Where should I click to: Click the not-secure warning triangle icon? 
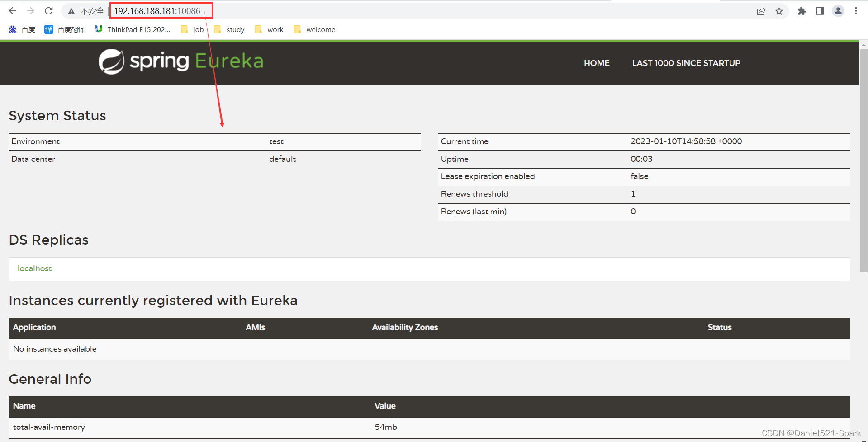pos(71,11)
